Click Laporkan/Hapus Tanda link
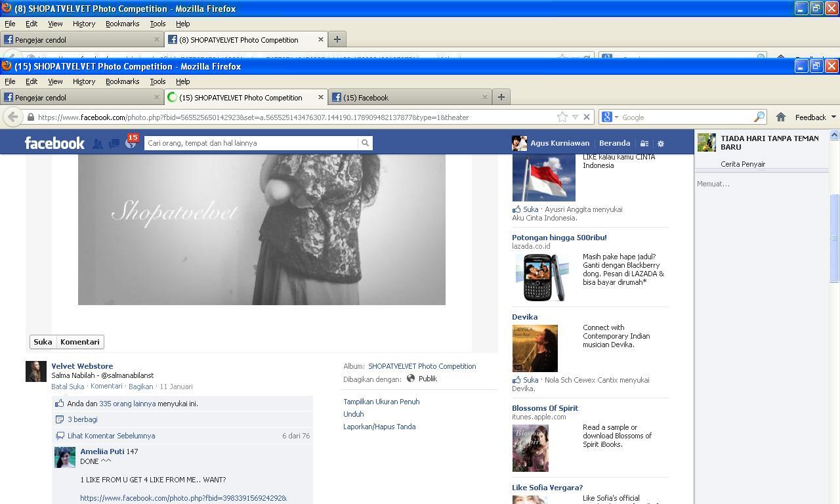 [x=379, y=427]
